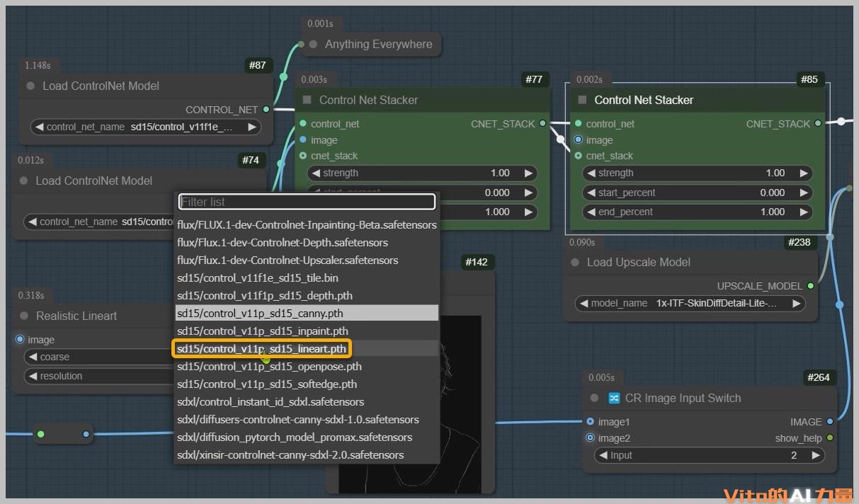The width and height of the screenshot is (859, 504).
Task: Collapse Control Net Stacker #85 via its title square
Action: pos(583,100)
